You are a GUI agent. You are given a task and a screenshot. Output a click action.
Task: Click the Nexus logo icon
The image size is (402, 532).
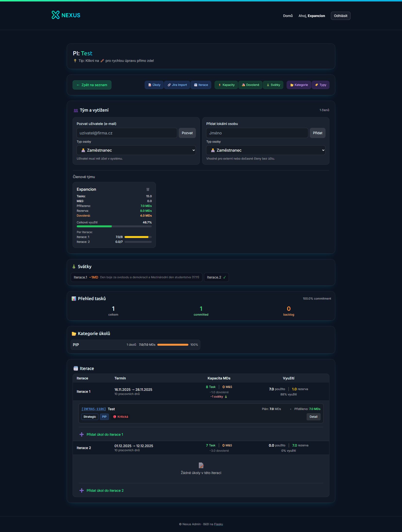coord(56,15)
